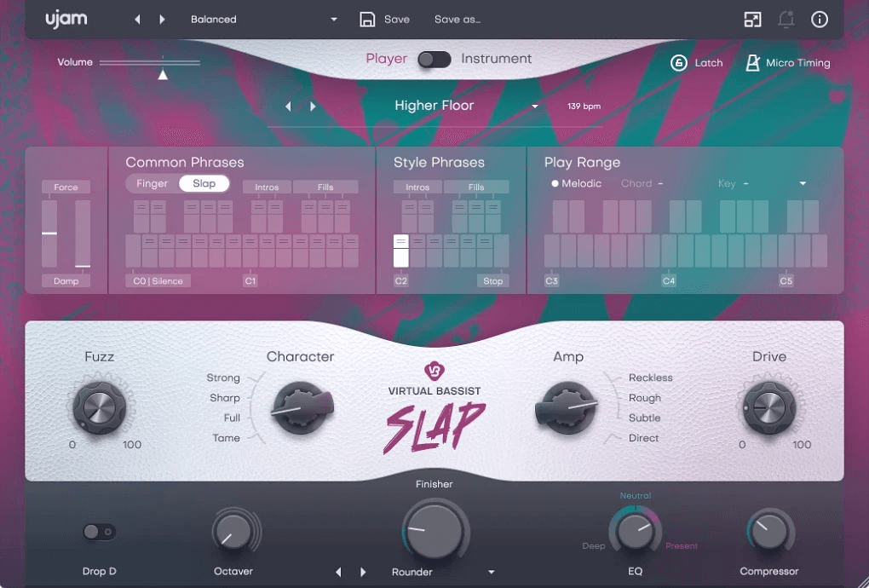
Task: Click the Damp slider bar
Action: [83, 233]
